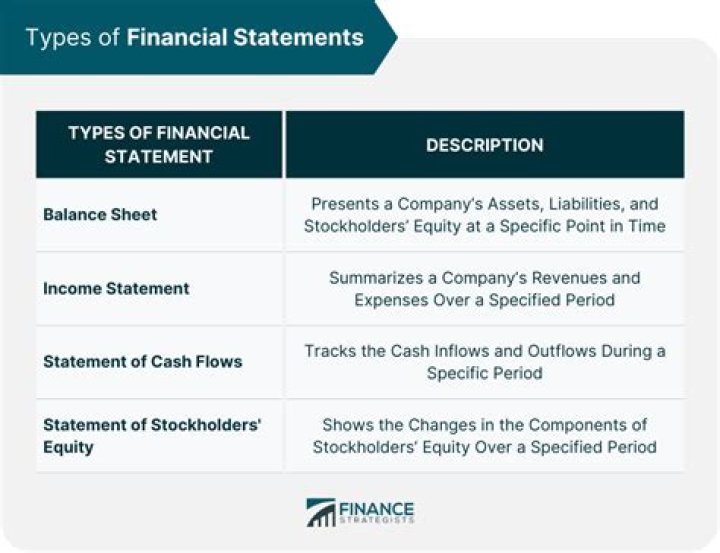Click the small STRATEGISTS text under FINANCE
Viewport: 720px width, 553px height.
376,521
